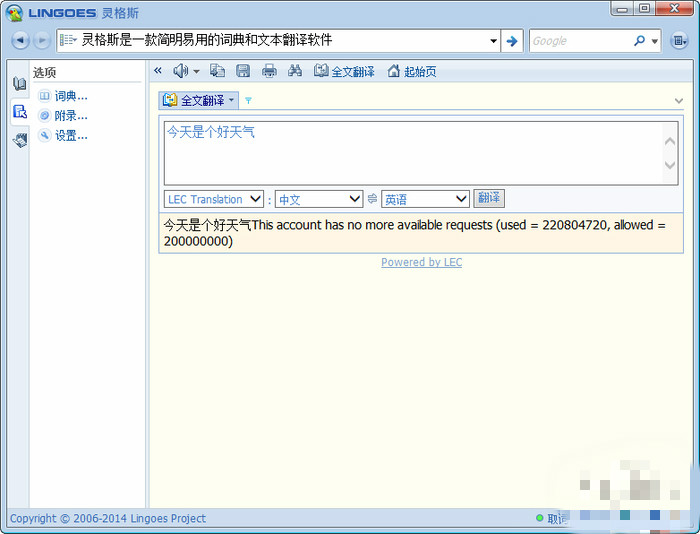Open the dictionary book sidebar tab

[19, 83]
